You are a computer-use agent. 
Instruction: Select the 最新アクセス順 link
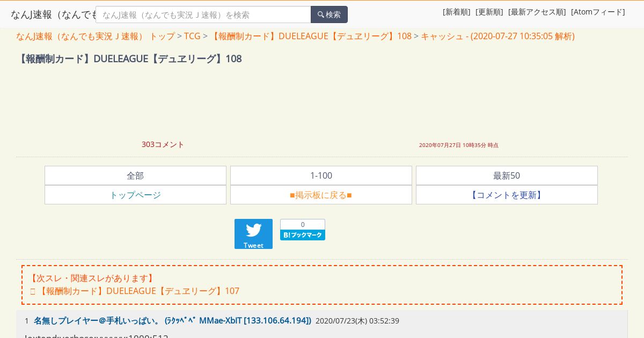[537, 12]
